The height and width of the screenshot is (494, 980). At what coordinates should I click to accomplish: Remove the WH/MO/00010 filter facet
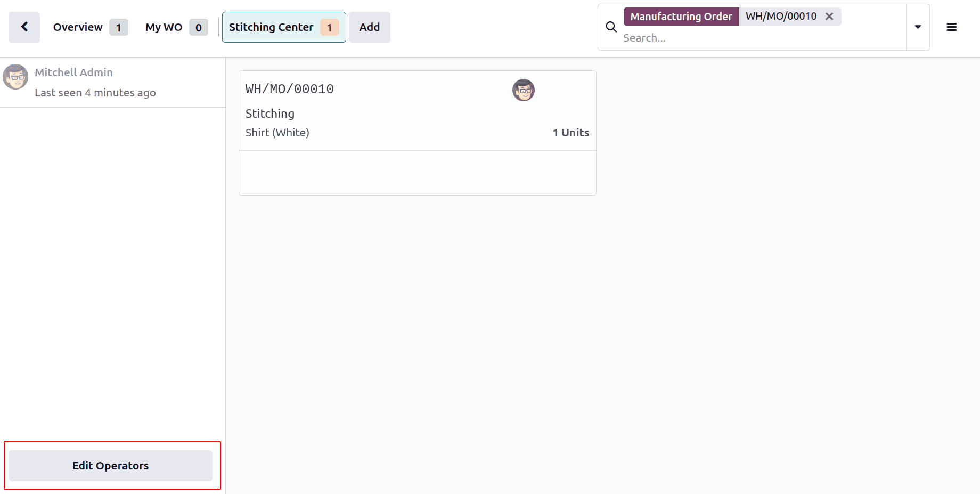coord(829,17)
